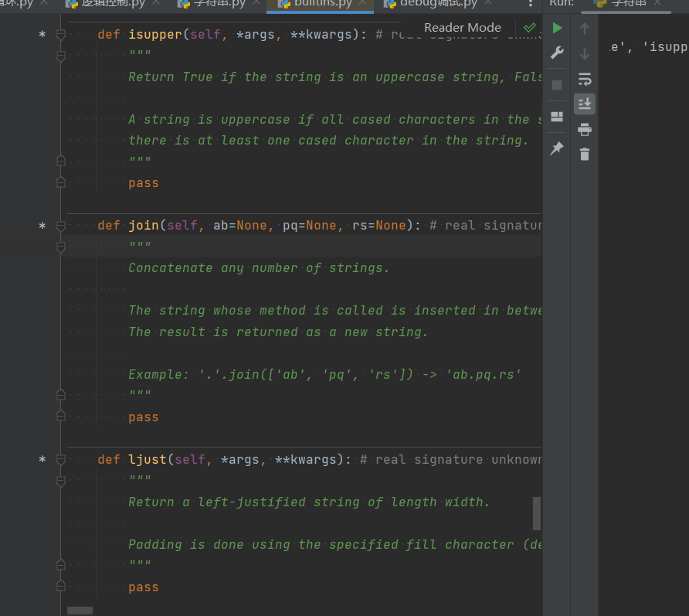The height and width of the screenshot is (616, 689).
Task: Click the up arrow in Run panel
Action: pos(585,29)
